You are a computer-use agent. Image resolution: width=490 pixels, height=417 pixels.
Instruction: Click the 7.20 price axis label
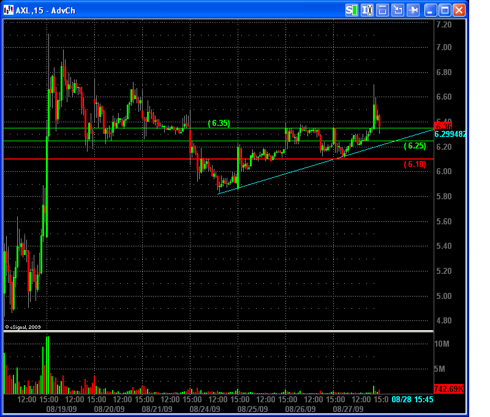444,25
